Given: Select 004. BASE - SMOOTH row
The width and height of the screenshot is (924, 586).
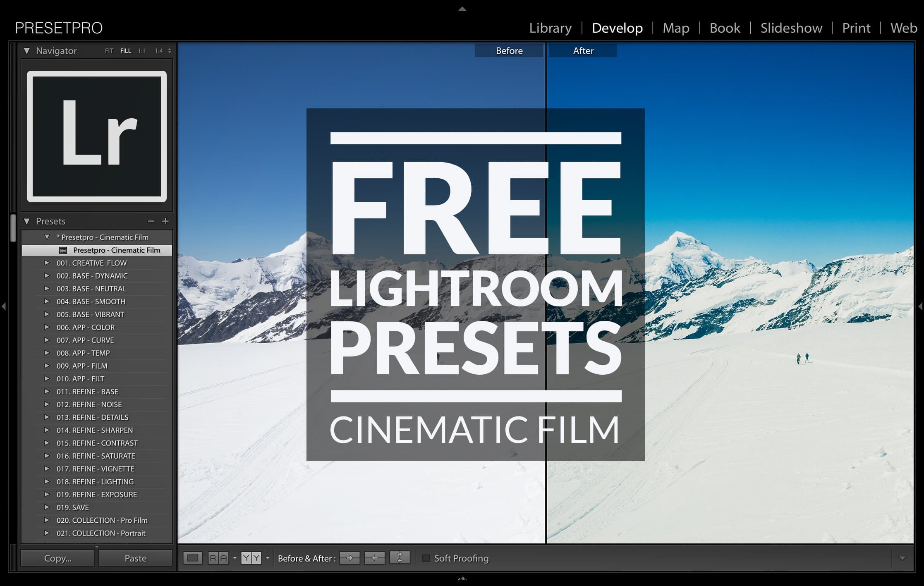Looking at the screenshot, I should (x=97, y=301).
